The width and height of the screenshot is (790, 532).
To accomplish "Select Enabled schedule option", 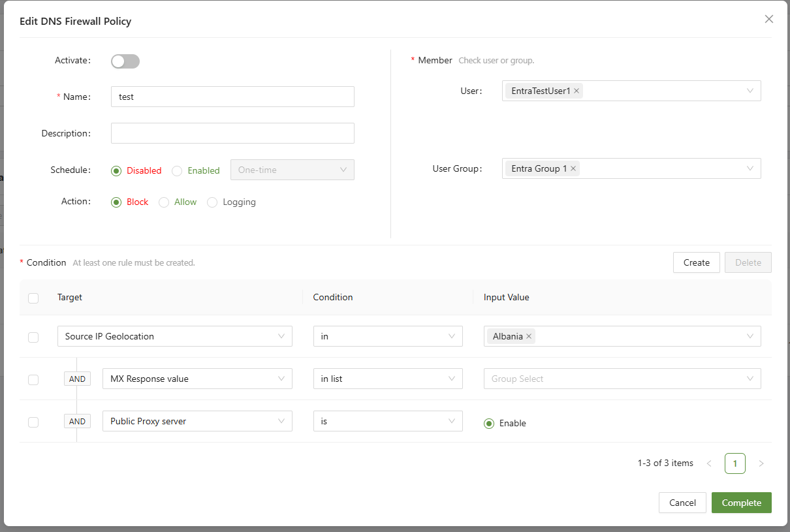I will [x=177, y=171].
